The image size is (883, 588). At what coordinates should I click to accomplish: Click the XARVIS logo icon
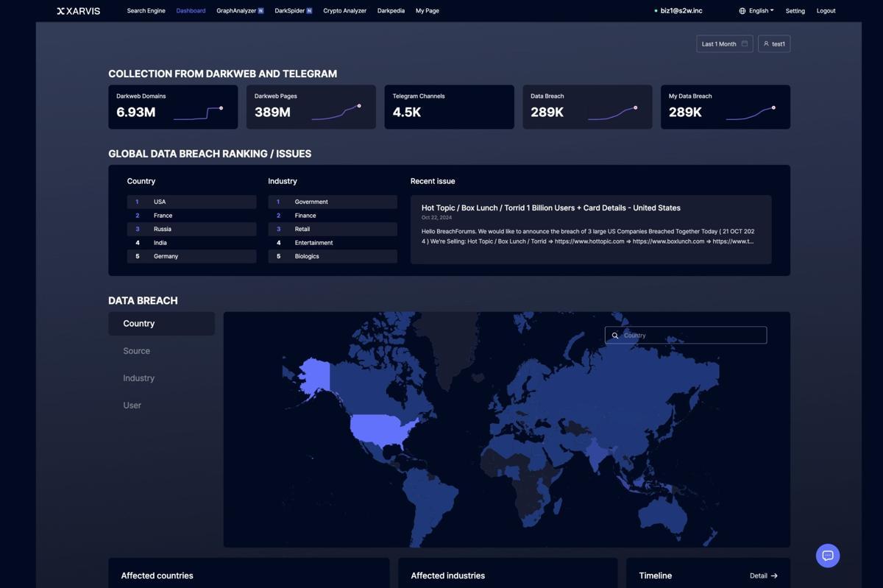(61, 11)
